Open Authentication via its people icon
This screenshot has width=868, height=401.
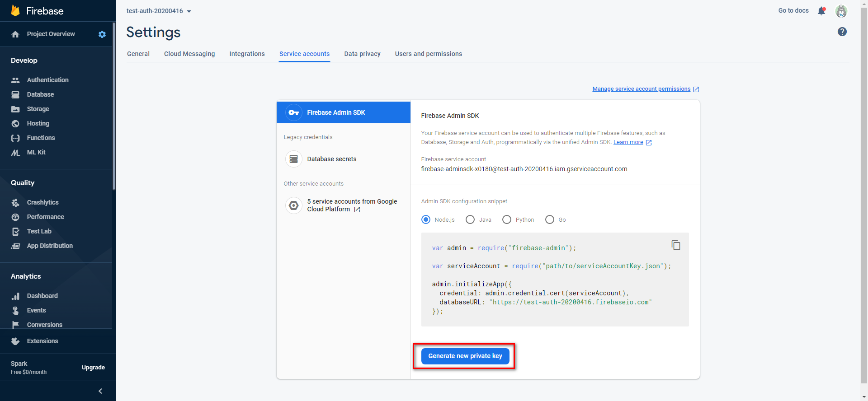[15, 80]
